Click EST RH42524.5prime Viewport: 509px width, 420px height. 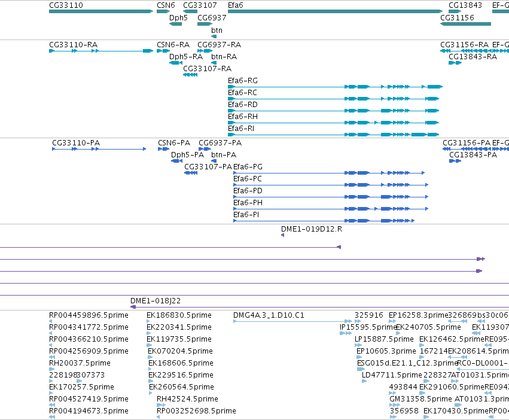(161, 405)
